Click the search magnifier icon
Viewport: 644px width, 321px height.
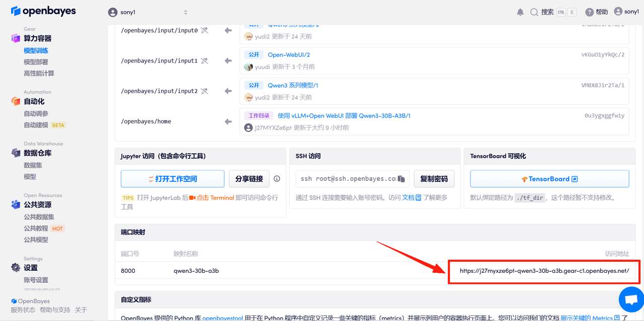click(x=533, y=11)
